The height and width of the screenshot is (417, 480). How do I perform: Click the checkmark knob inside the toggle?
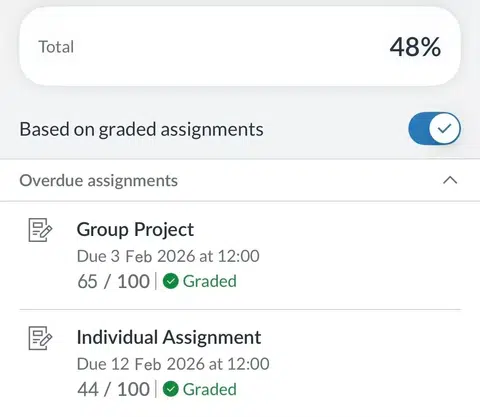[x=444, y=129]
